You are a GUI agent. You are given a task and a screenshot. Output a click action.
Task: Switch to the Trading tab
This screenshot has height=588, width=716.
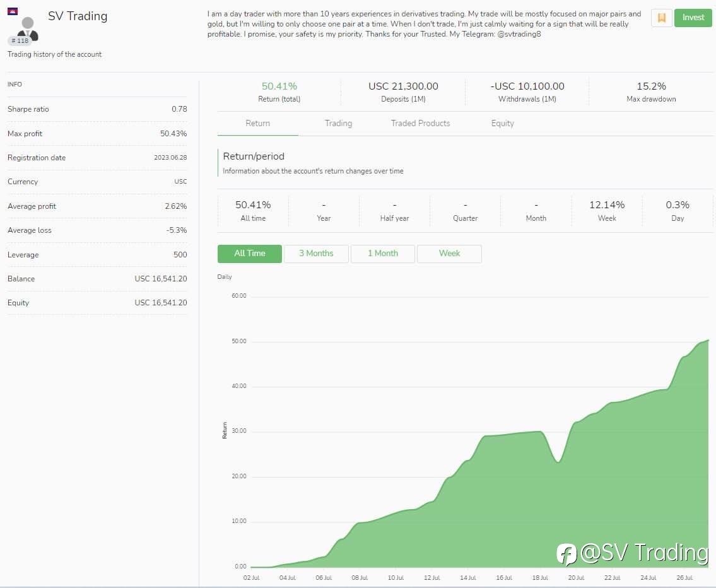338,123
